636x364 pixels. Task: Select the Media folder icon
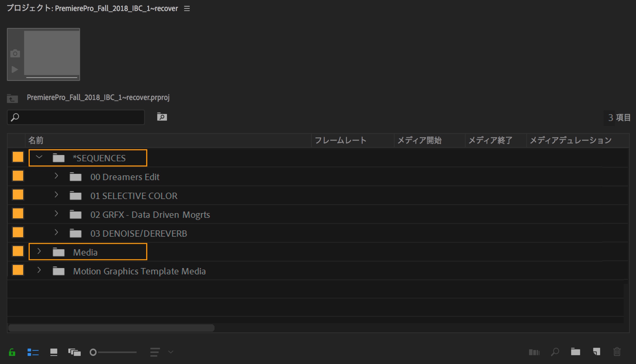(x=59, y=252)
